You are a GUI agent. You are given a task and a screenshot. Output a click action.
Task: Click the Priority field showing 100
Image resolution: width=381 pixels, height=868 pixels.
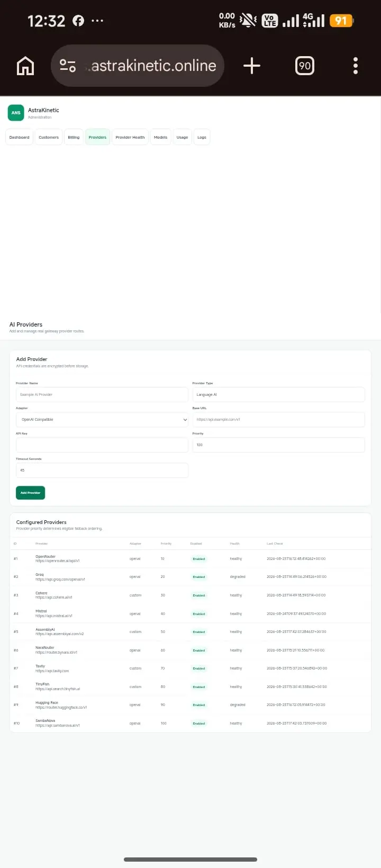(x=278, y=445)
